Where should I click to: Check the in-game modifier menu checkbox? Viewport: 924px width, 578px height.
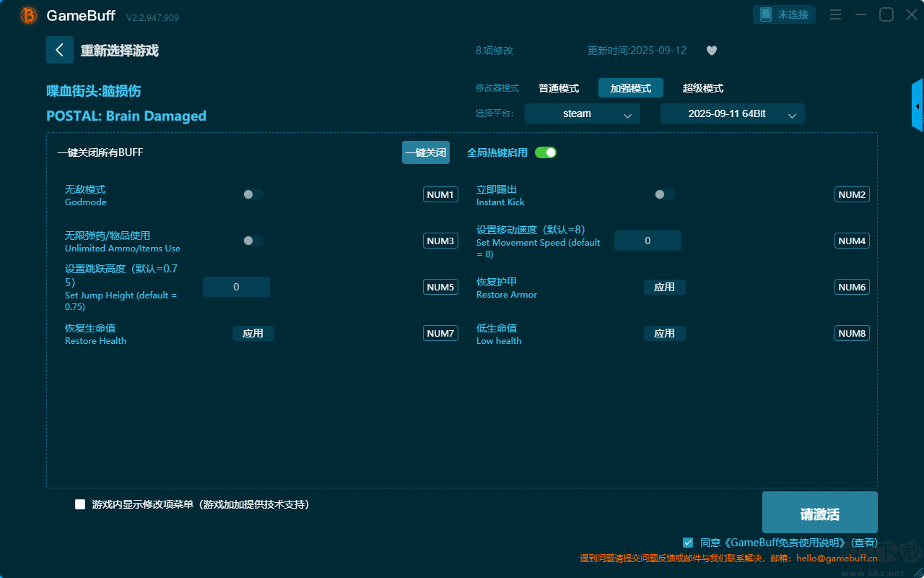pos(80,504)
